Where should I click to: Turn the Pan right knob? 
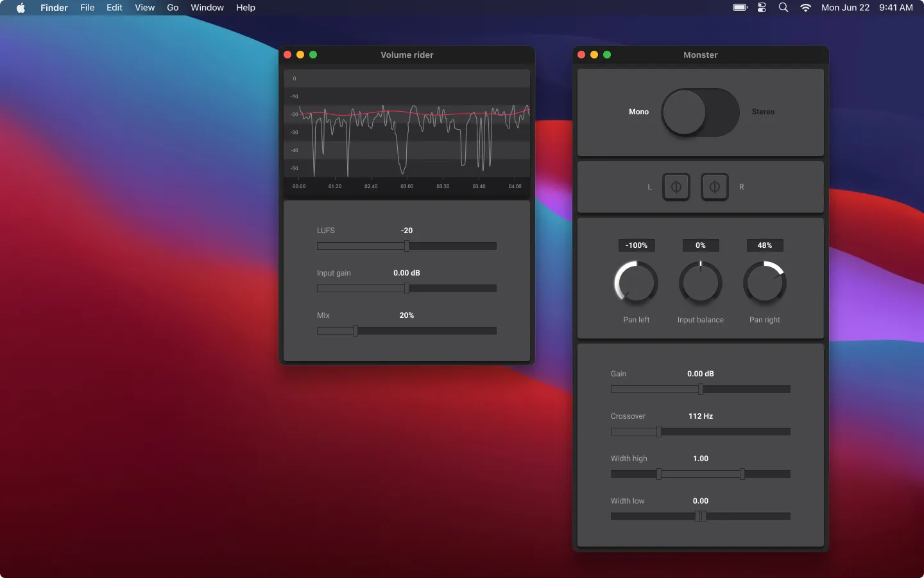coord(765,283)
